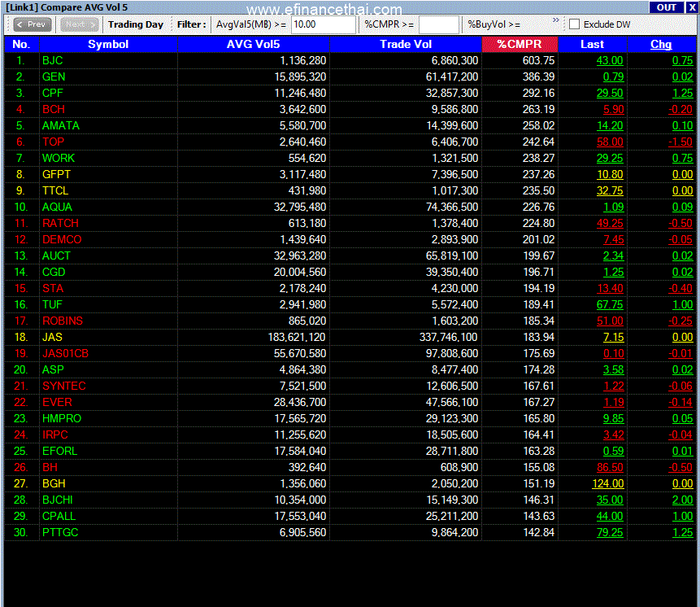Click row number 15 for STA
The width and height of the screenshot is (700, 607).
point(20,289)
